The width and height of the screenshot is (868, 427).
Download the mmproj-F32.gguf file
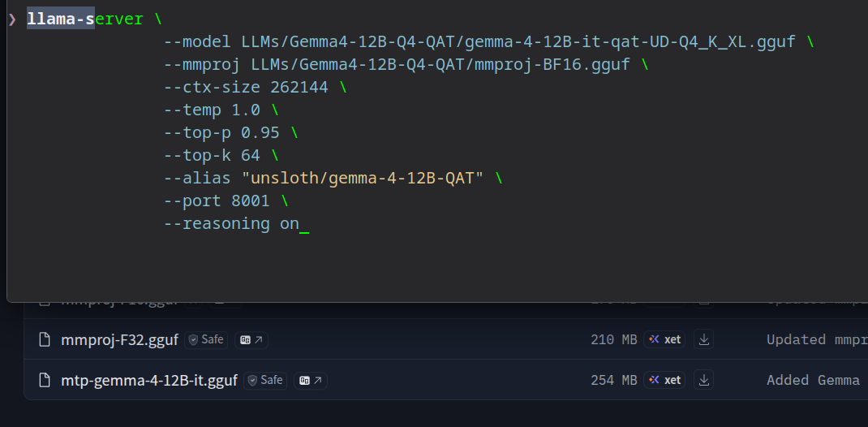[x=703, y=339]
